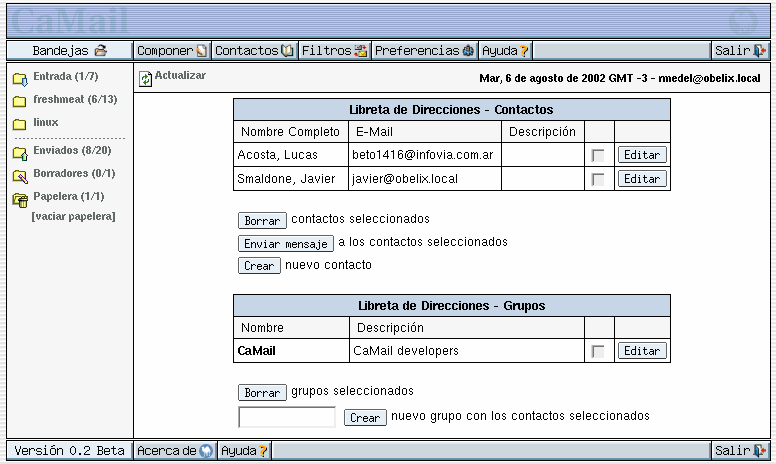Check the CaMail group checkbox

coord(598,351)
